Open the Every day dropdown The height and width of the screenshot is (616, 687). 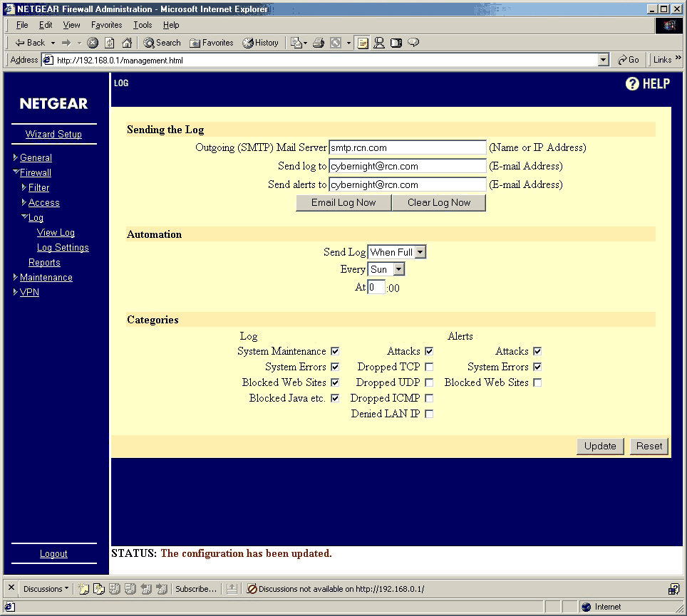point(386,269)
